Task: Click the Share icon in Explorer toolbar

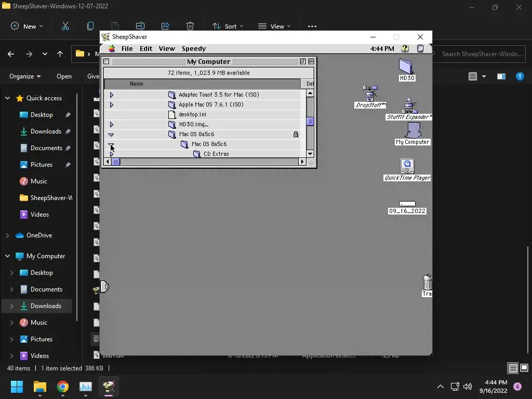Action: [165, 26]
